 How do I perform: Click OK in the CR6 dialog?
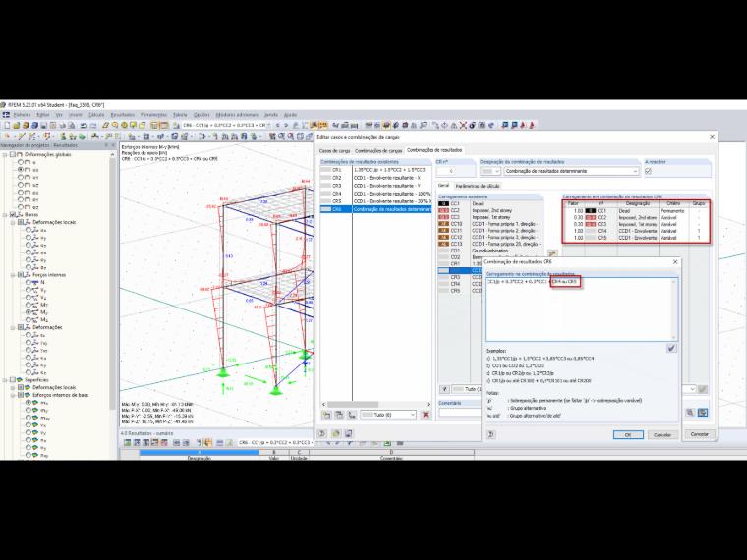pos(628,435)
